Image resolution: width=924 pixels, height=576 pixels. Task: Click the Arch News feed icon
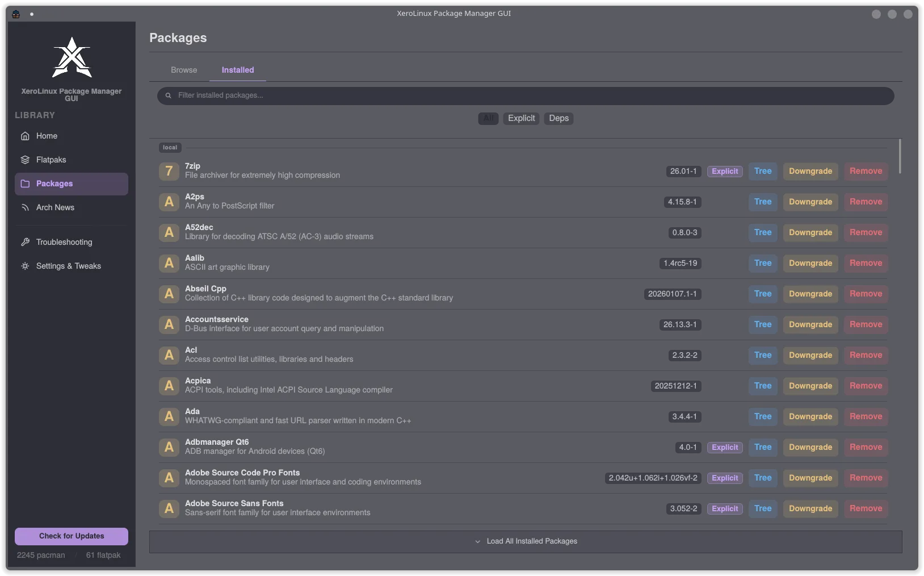25,207
